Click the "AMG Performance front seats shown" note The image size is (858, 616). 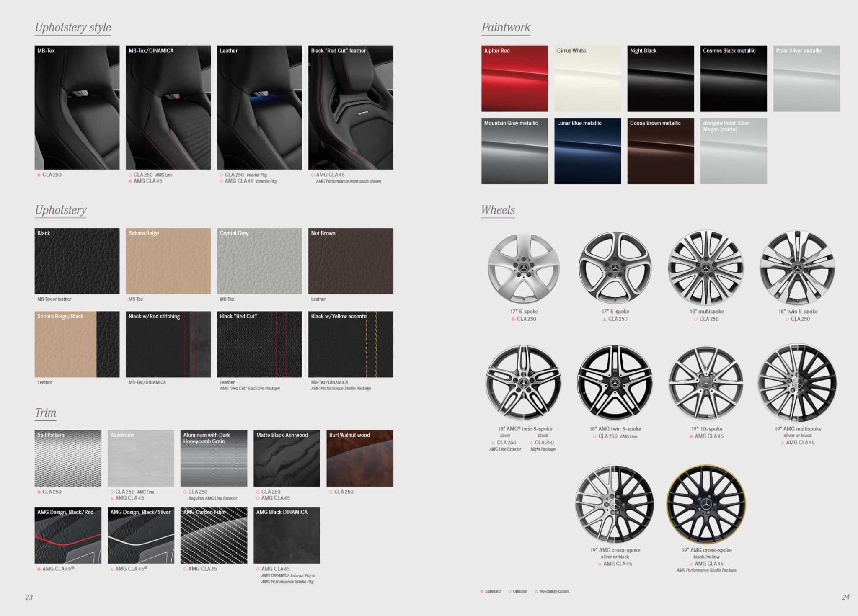pyautogui.click(x=349, y=181)
